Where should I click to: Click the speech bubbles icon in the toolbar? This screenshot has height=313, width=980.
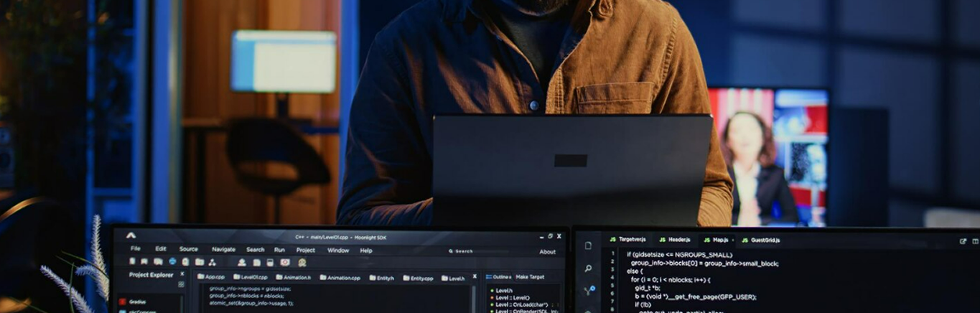[158, 262]
